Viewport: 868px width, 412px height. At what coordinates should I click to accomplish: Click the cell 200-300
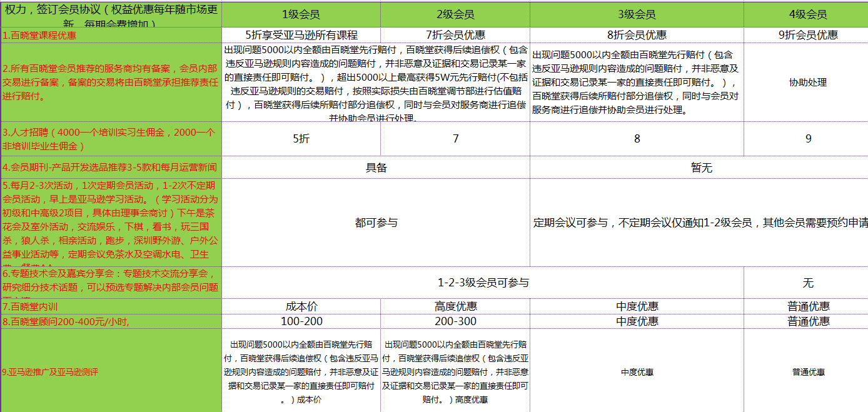[455, 321]
